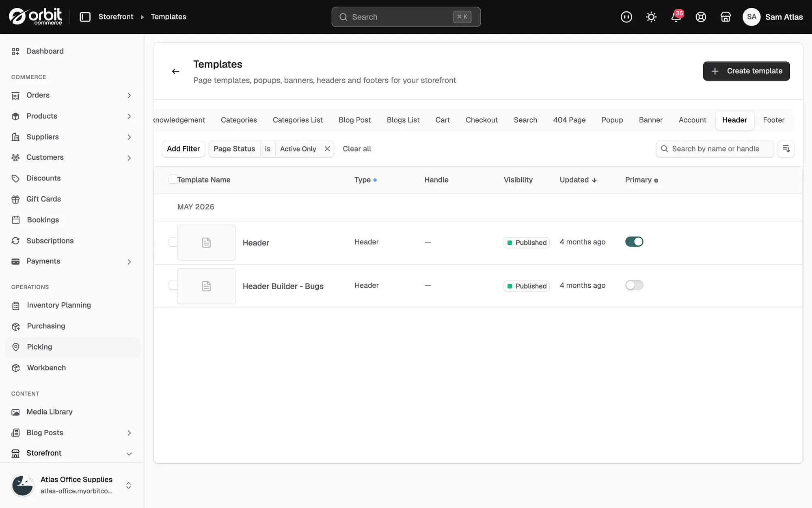
Task: Focus the Search by name or handle field
Action: coord(715,149)
